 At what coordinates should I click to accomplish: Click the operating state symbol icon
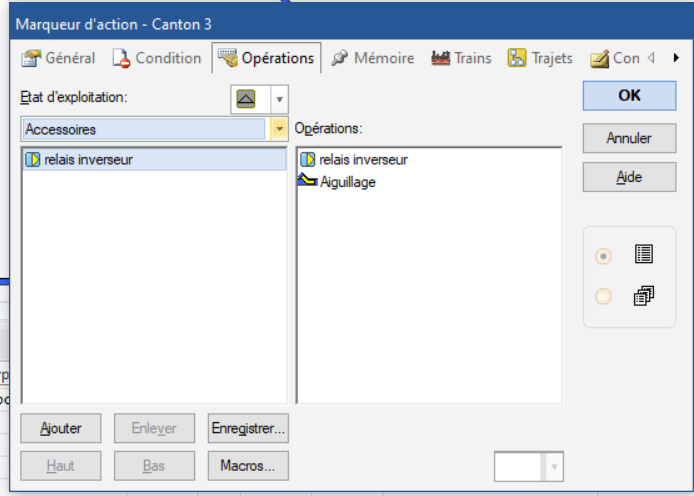(246, 99)
